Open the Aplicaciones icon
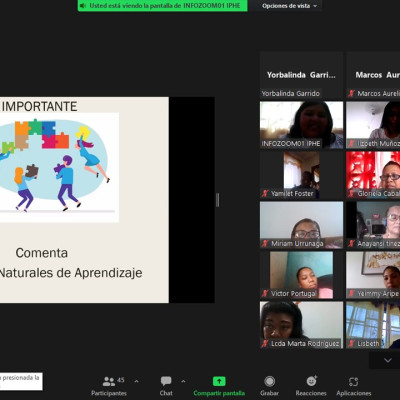Viewport: 400px width, 400px height. (354, 381)
